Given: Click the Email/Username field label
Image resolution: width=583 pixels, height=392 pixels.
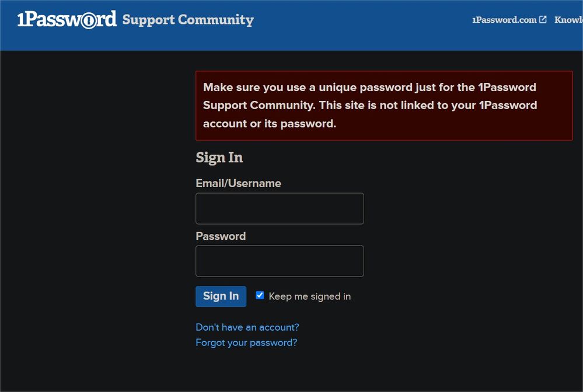Looking at the screenshot, I should click(238, 183).
